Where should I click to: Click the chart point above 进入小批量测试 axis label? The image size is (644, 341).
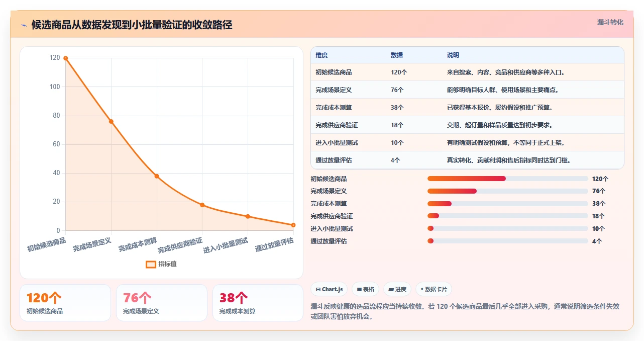[248, 216]
